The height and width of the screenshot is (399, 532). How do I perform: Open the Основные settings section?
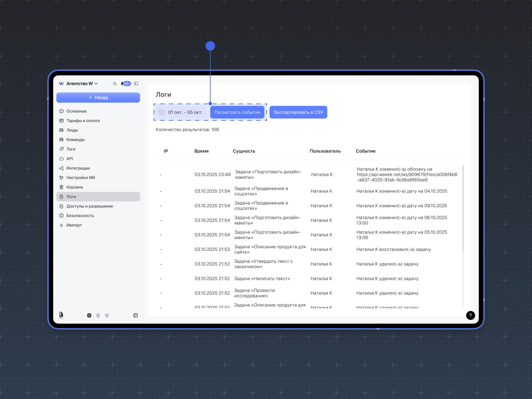click(77, 111)
